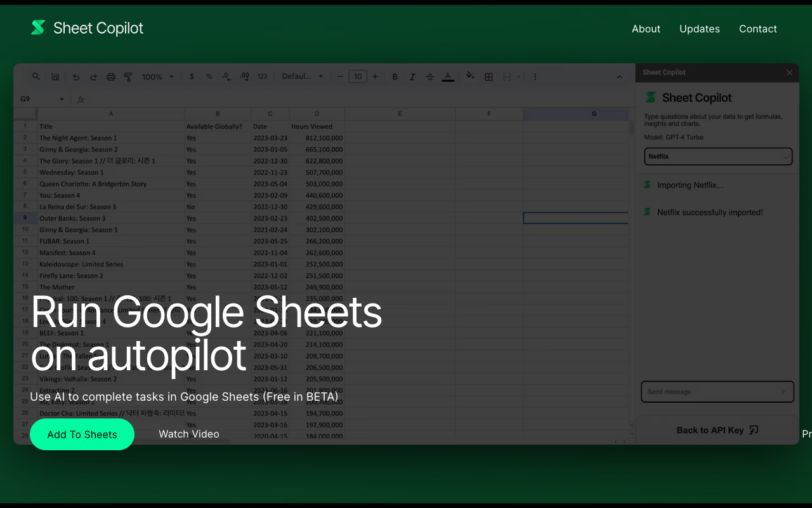Open the Netflix sheet selector dropdown
The width and height of the screenshot is (812, 508).
pos(718,156)
